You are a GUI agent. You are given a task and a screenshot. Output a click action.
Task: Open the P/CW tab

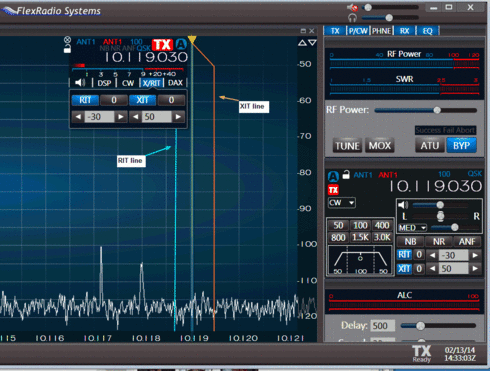(358, 31)
